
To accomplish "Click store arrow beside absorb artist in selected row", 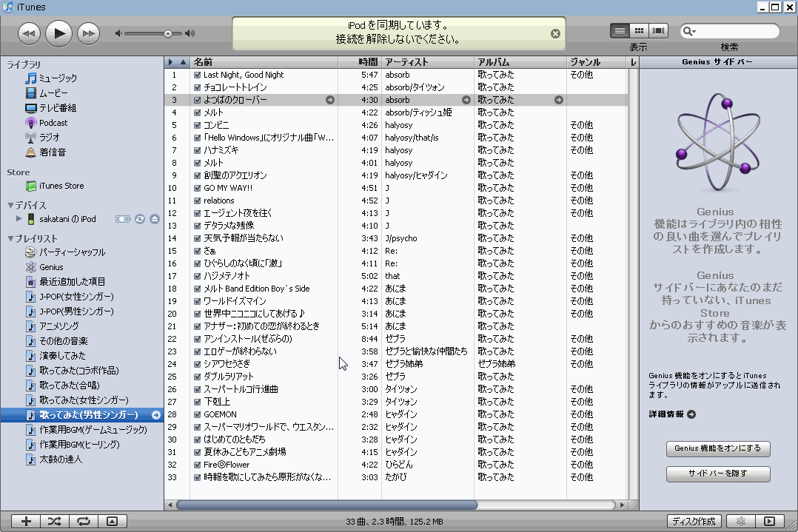I will [466, 100].
